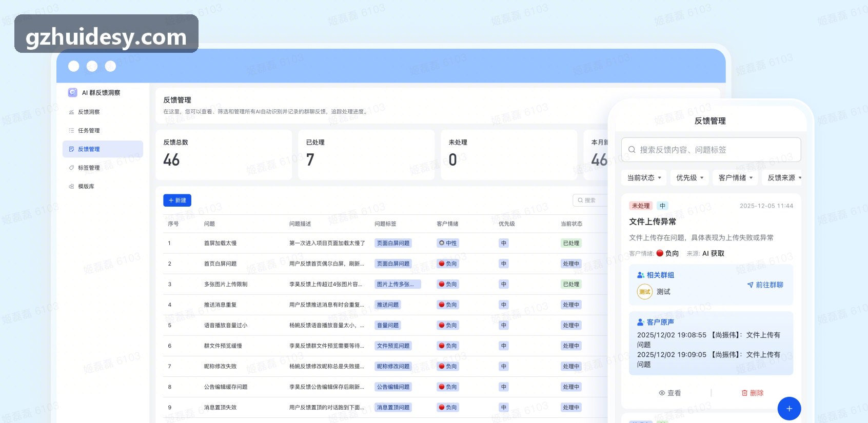Click the 公告编辑问题 tag
The image size is (868, 423).
click(x=393, y=387)
